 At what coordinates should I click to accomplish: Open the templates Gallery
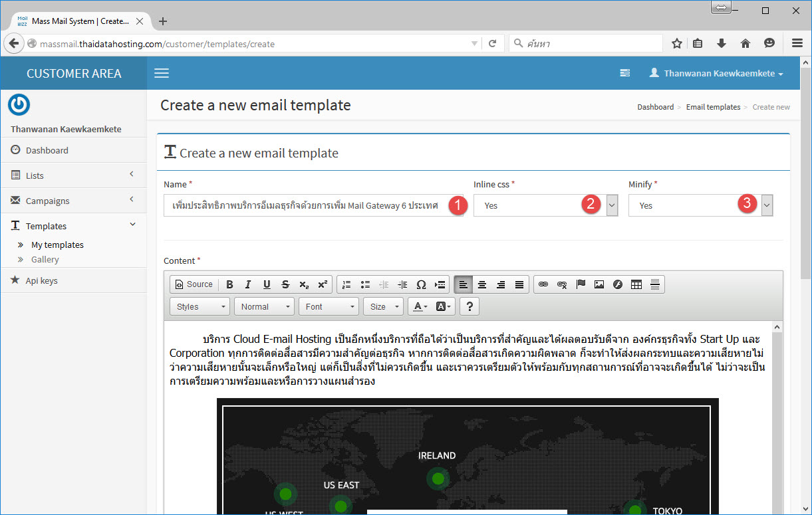(x=45, y=259)
